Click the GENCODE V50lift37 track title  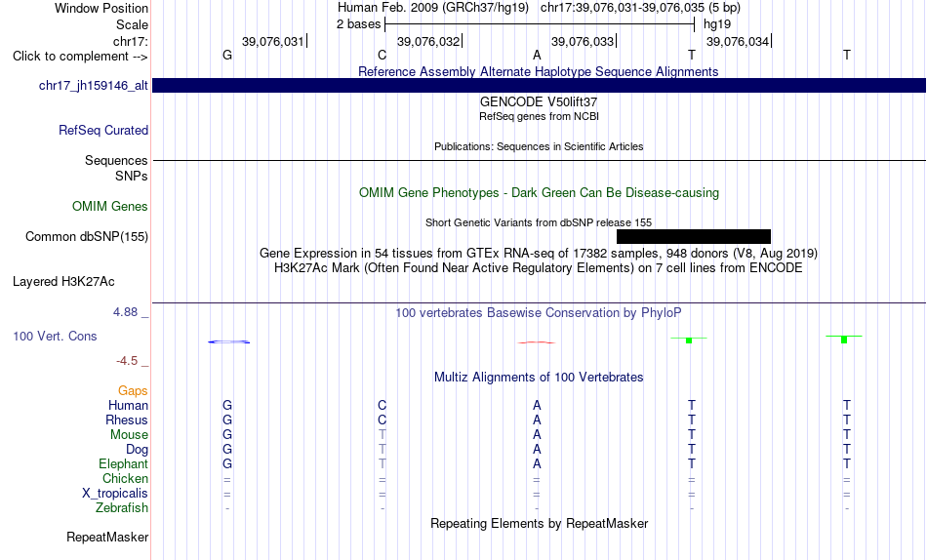click(539, 101)
